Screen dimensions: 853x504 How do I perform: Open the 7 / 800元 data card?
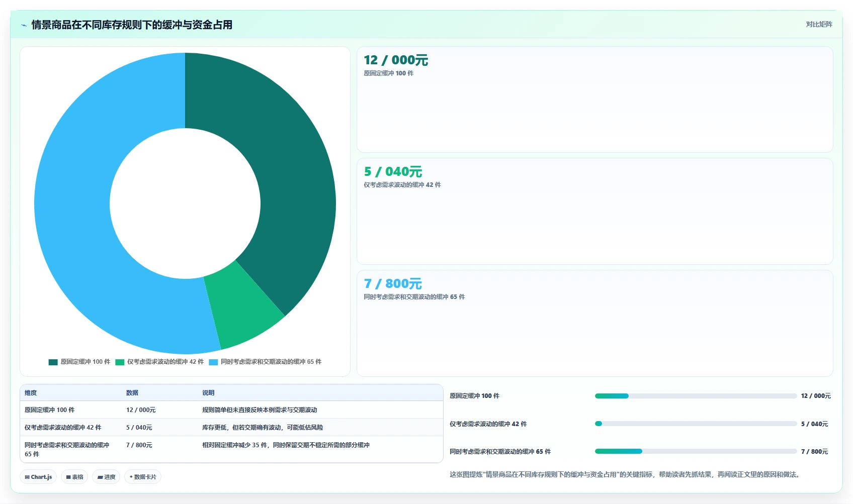(x=594, y=323)
